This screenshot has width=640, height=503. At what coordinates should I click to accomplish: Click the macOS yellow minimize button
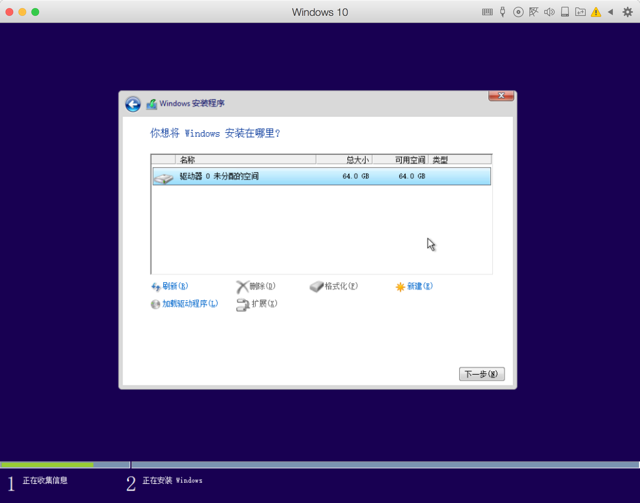(22, 12)
